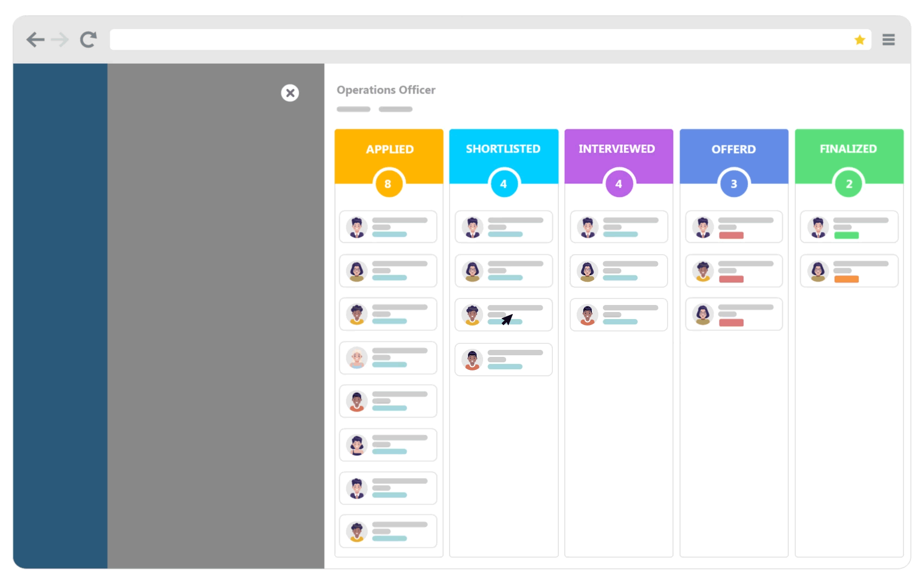Click the browser forward arrow
924x584 pixels.
pyautogui.click(x=60, y=39)
